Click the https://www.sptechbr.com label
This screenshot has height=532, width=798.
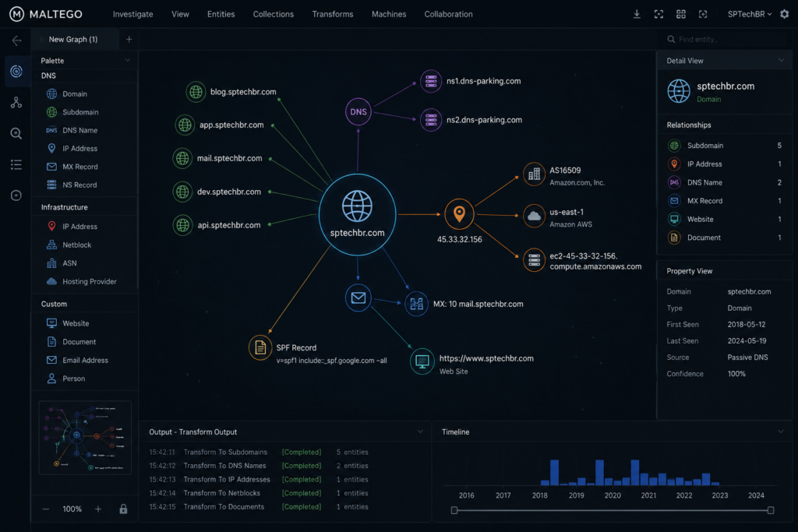click(x=486, y=358)
